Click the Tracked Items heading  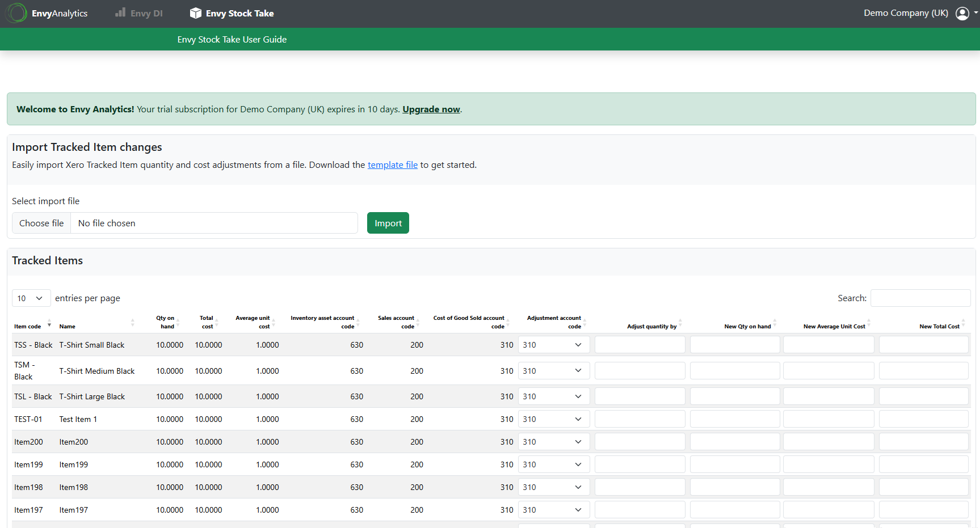pyautogui.click(x=48, y=260)
